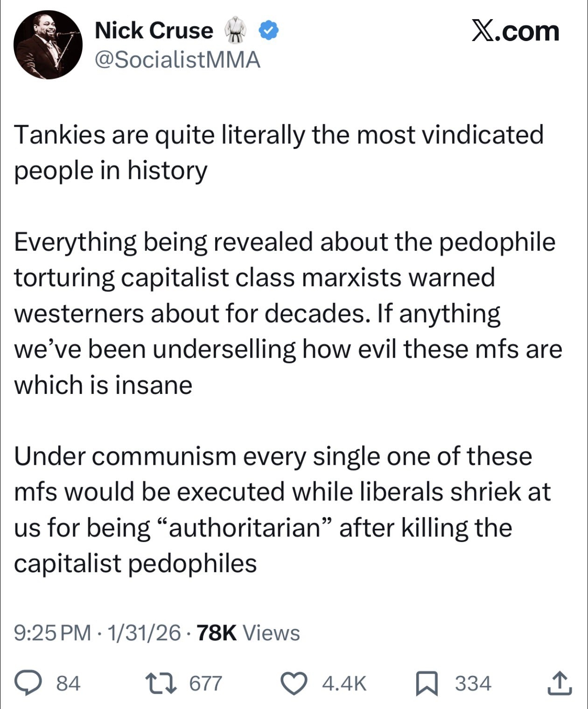Image resolution: width=588 pixels, height=709 pixels.
Task: Click the blue verified checkmark badge
Action: point(268,31)
